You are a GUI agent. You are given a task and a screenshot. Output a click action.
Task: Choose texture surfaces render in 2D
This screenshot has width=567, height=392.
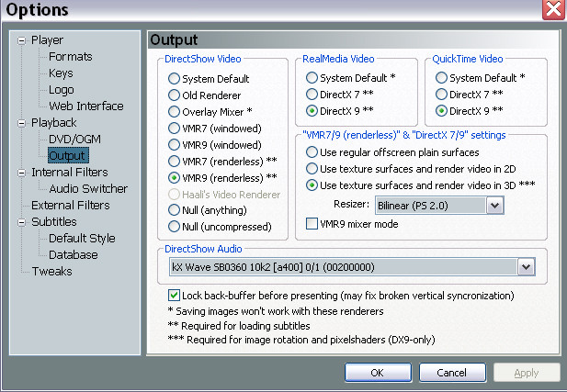411,169
